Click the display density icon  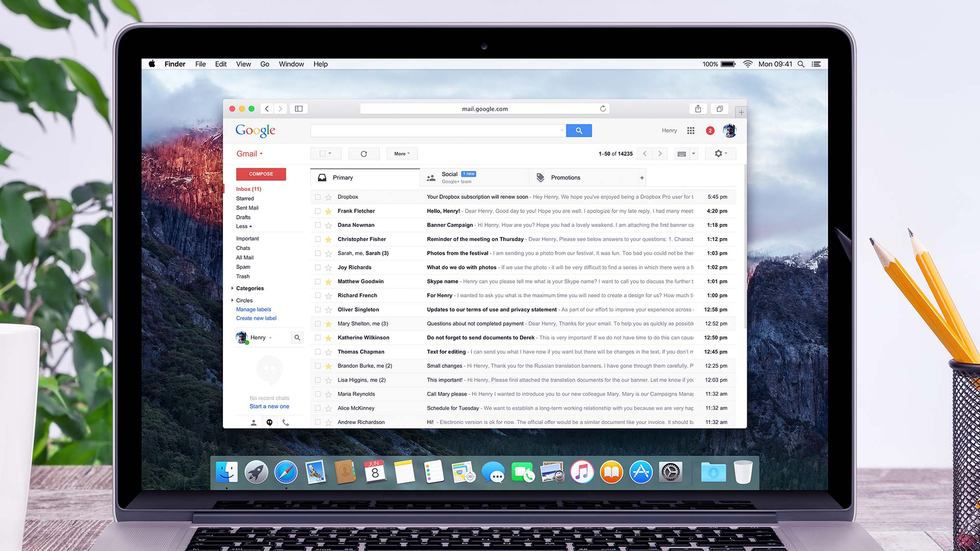681,153
